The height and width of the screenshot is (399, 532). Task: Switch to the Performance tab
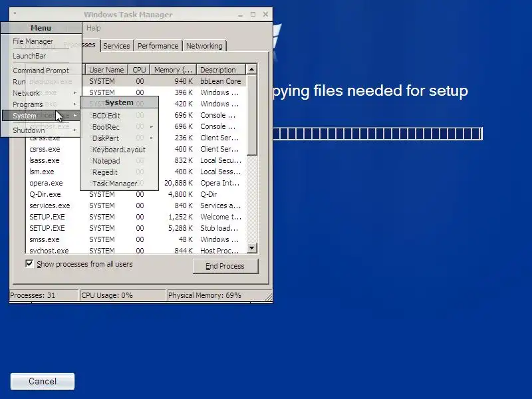coord(158,46)
